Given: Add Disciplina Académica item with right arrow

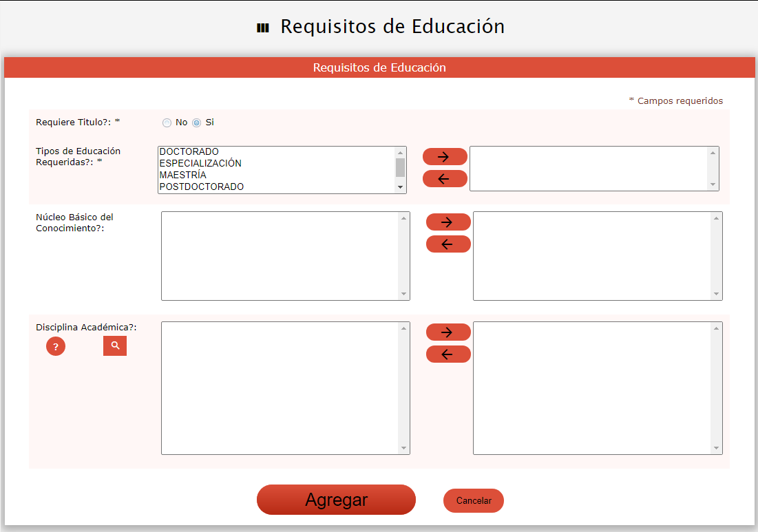Looking at the screenshot, I should (448, 332).
